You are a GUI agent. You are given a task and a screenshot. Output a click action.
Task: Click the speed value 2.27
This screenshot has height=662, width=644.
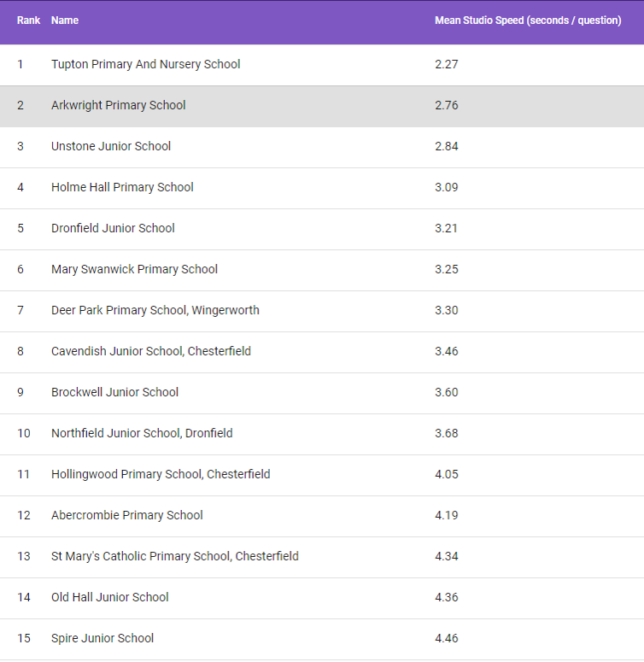pos(447,64)
